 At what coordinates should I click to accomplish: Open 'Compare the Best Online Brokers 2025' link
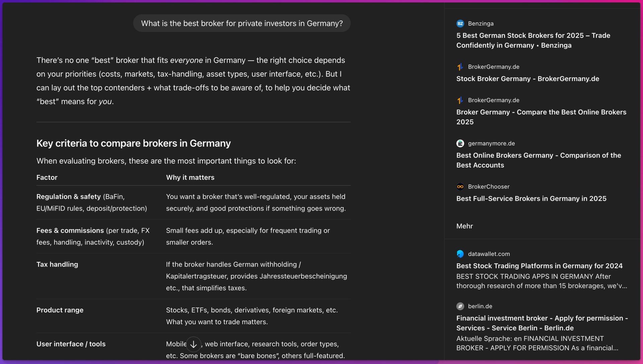pos(541,117)
